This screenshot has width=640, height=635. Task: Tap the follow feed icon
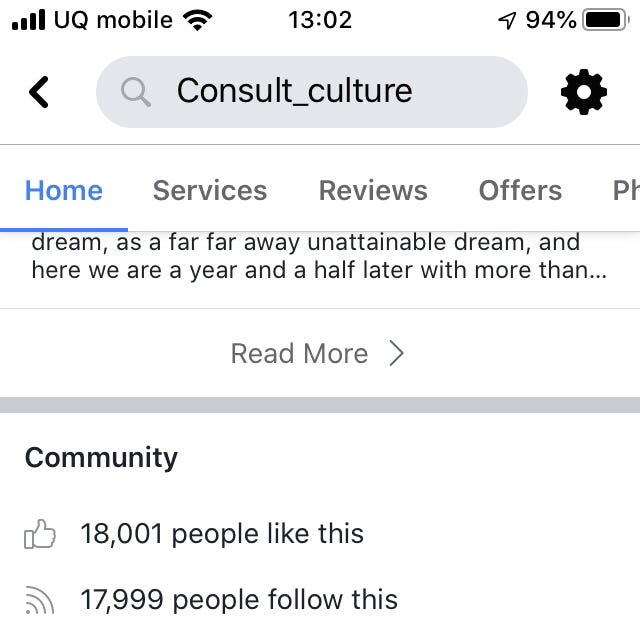click(x=40, y=600)
